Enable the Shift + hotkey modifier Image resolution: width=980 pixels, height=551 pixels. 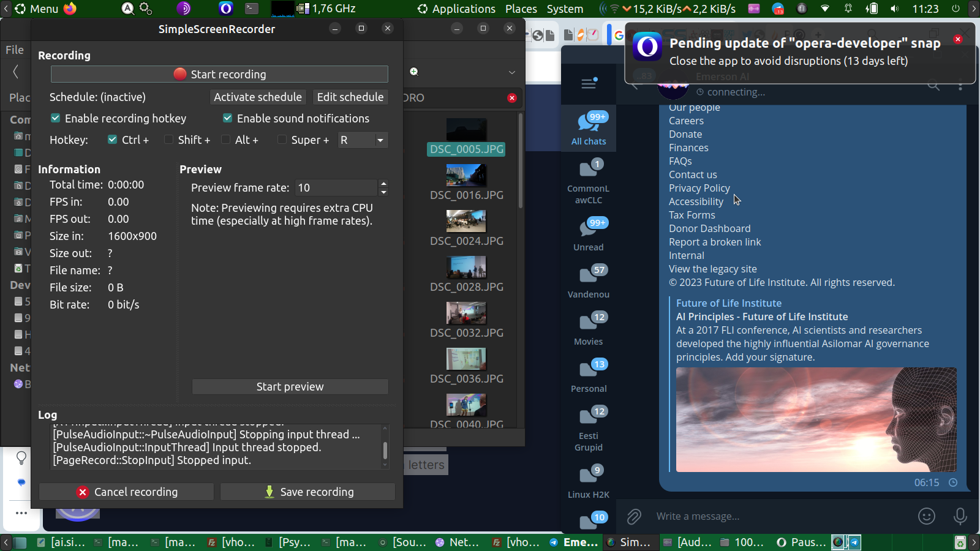tap(169, 140)
